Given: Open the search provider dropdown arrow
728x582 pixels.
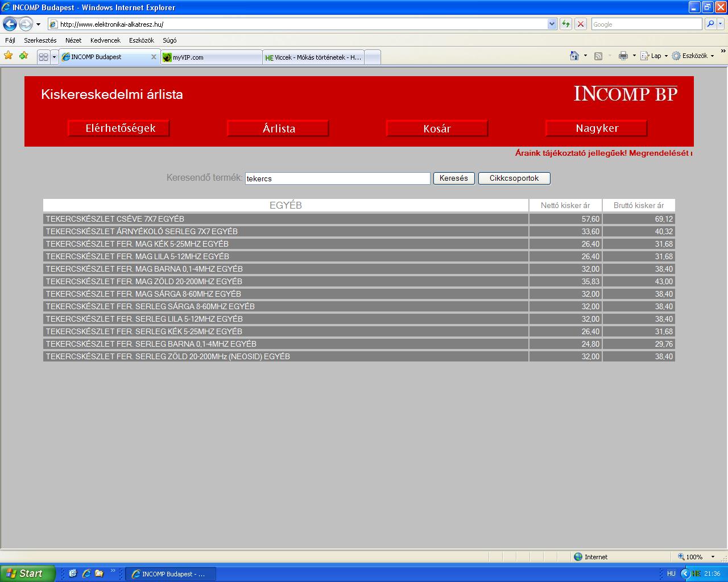Looking at the screenshot, I should [721, 24].
